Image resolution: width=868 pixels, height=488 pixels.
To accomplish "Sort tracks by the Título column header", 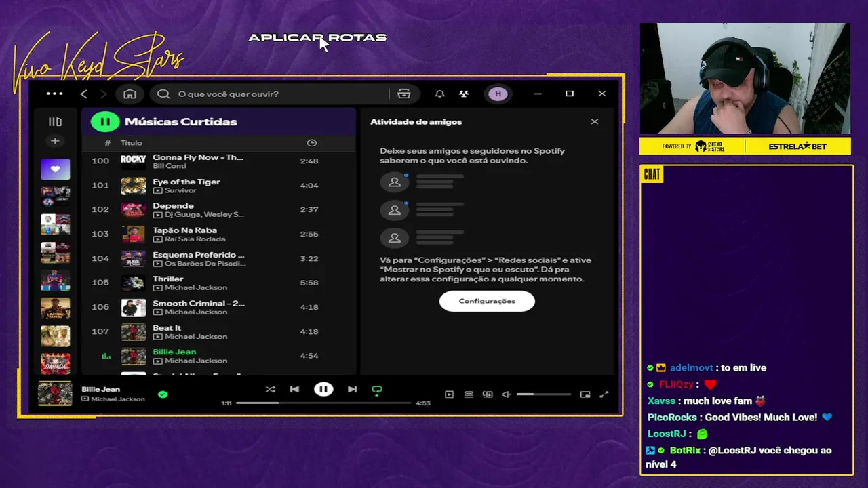I will coord(132,143).
